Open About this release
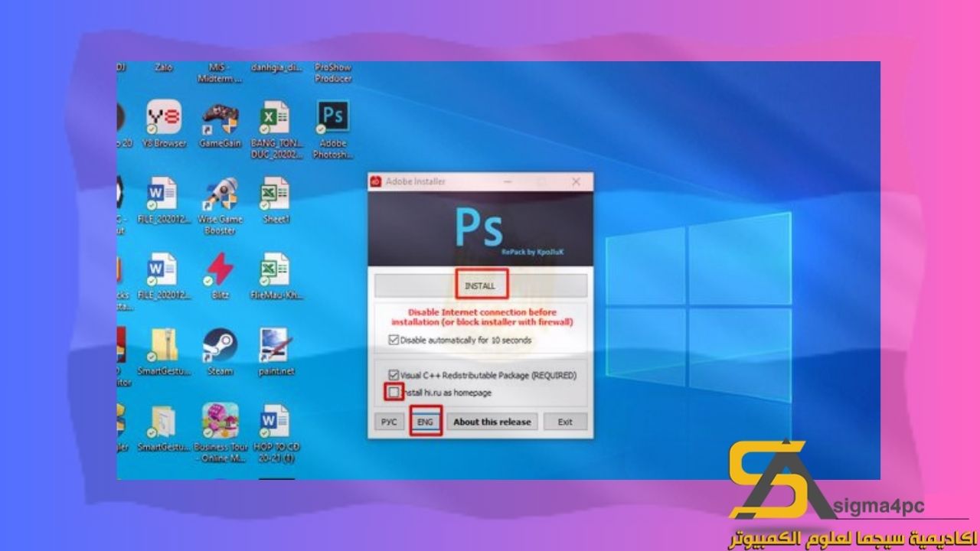This screenshot has height=551, width=980. (x=492, y=422)
